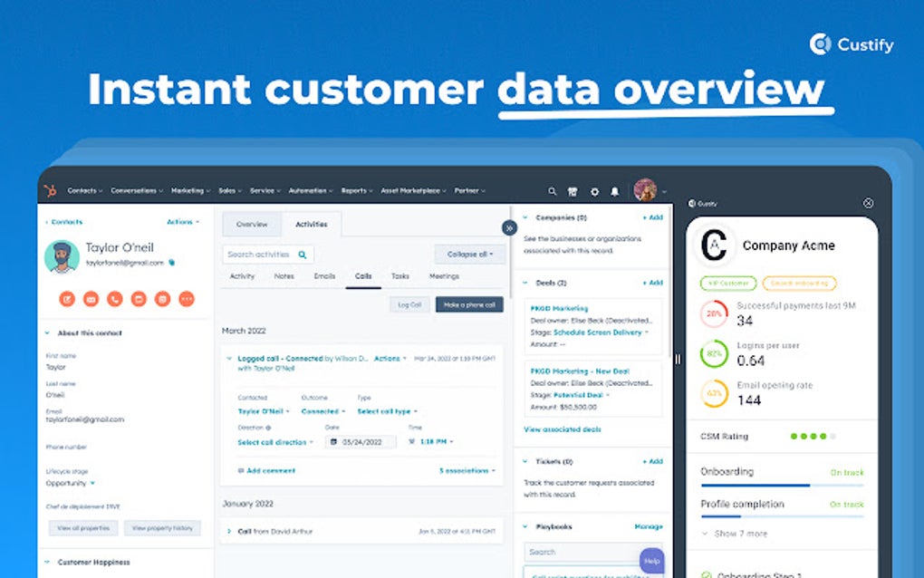Switch to the Activities tab
Viewport: 924px width, 578px height.
pyautogui.click(x=311, y=224)
